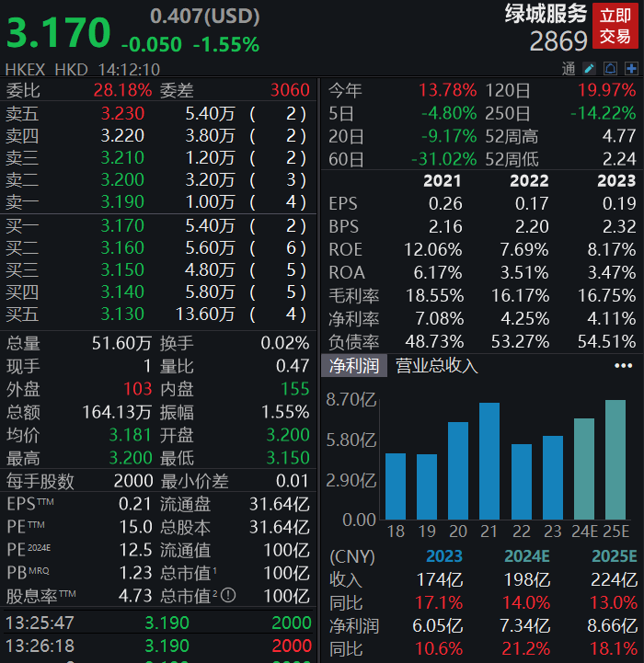The image size is (644, 663).
Task: Add stock to watchlist with plus icon
Action: 631,69
